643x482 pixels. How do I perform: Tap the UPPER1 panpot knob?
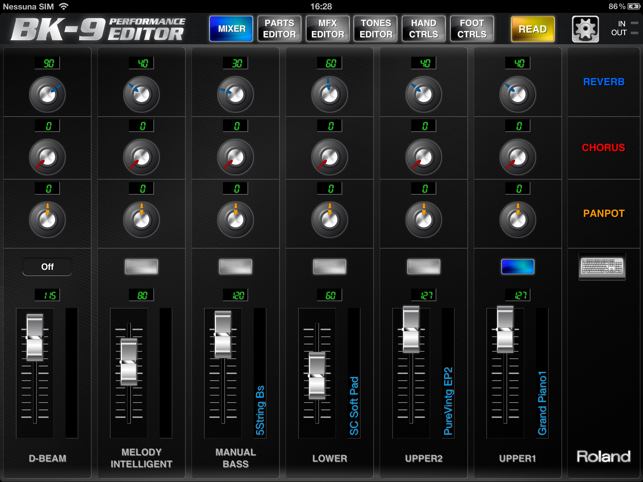point(517,219)
